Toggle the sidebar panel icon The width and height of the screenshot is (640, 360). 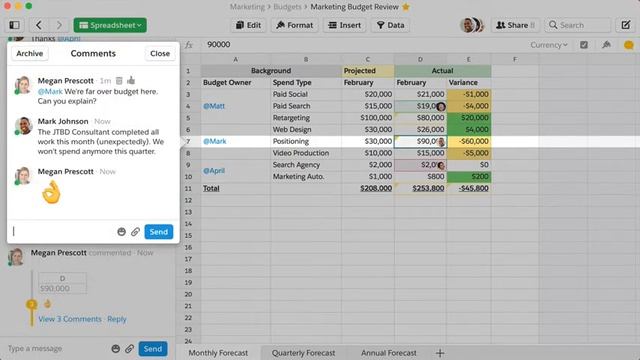(14, 25)
